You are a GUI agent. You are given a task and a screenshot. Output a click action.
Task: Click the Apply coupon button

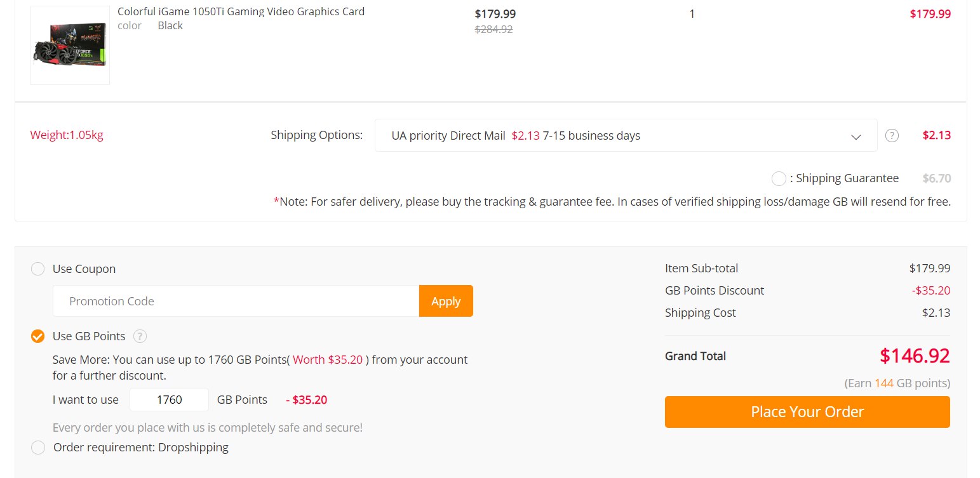click(446, 301)
